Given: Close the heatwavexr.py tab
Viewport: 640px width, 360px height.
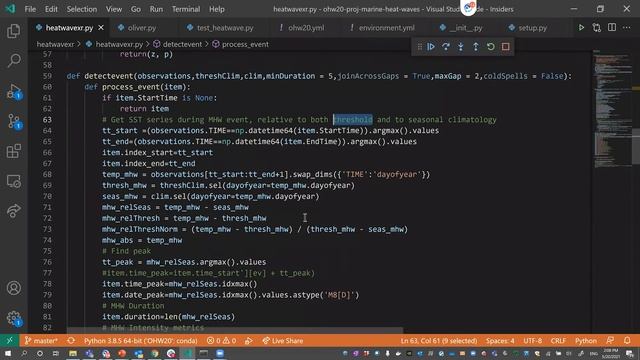Looking at the screenshot, I should [x=101, y=27].
